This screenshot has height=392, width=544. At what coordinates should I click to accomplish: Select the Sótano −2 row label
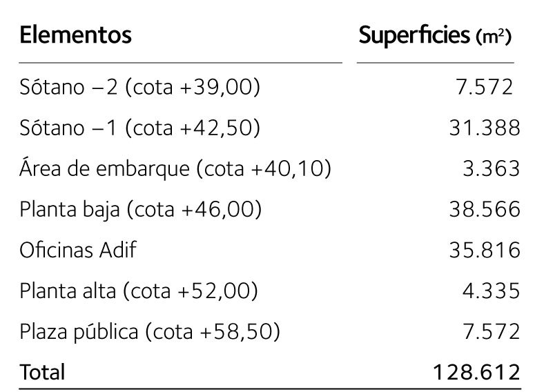[140, 88]
